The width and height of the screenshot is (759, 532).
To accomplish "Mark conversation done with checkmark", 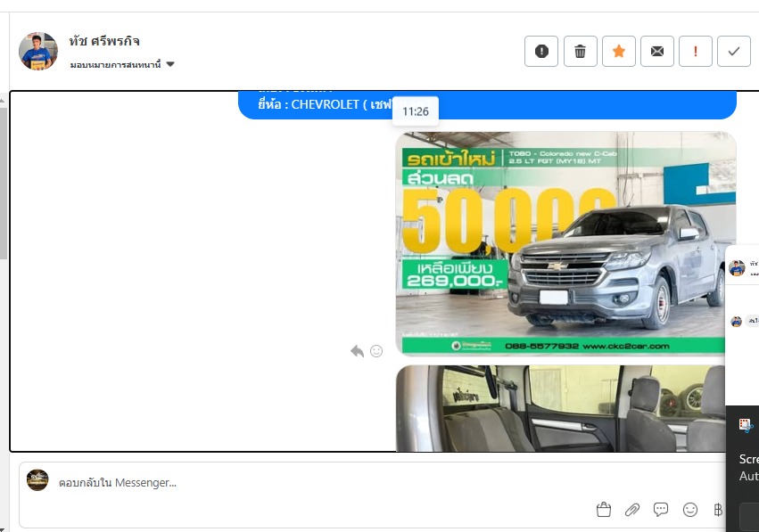I will coord(734,52).
